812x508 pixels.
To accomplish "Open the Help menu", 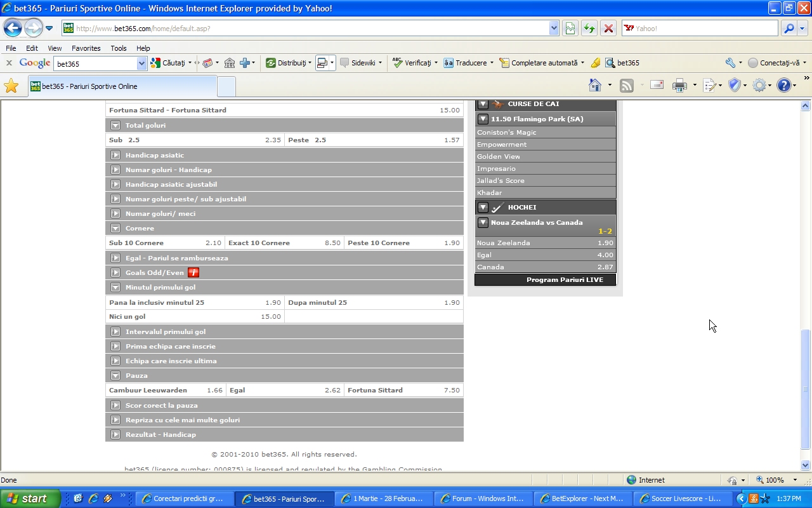I will [143, 48].
